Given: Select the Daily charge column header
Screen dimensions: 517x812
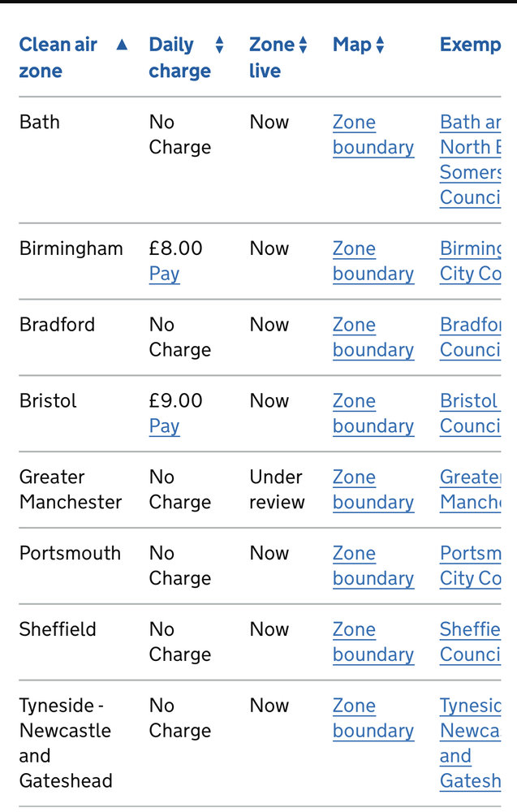Looking at the screenshot, I should (179, 58).
